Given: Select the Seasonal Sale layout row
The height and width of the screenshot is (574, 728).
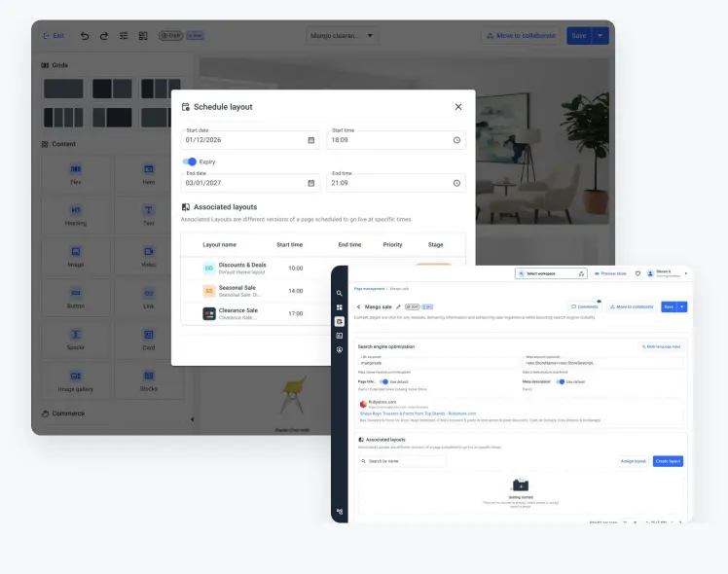Looking at the screenshot, I should pyautogui.click(x=256, y=291).
